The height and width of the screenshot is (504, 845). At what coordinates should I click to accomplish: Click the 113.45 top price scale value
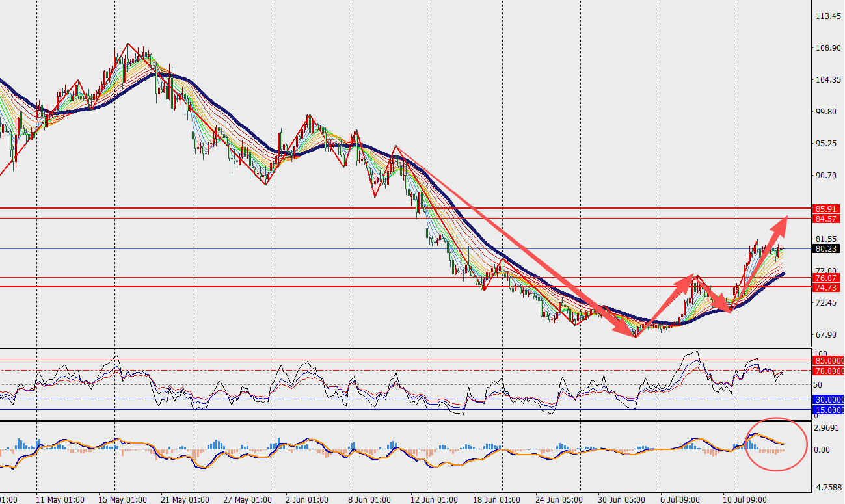pyautogui.click(x=826, y=17)
